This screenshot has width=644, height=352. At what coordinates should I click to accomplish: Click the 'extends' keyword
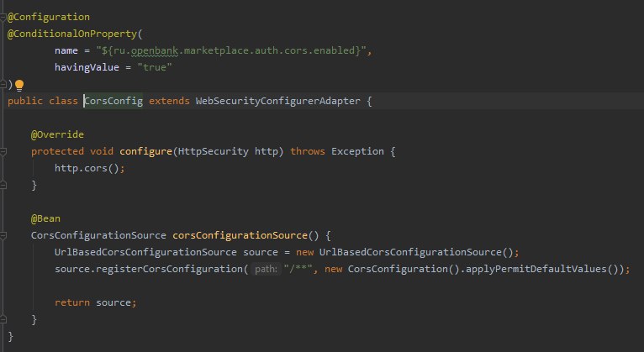(x=169, y=101)
